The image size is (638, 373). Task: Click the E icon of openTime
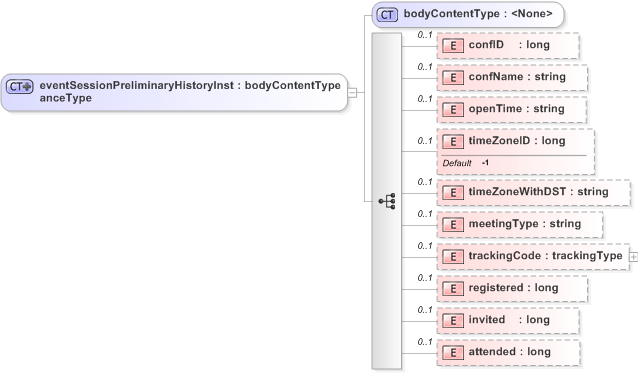coord(452,109)
